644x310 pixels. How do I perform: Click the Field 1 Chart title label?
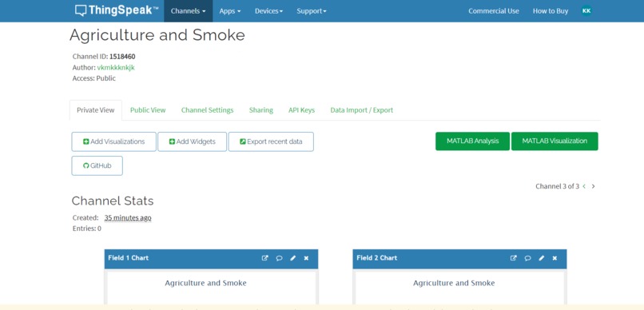pos(128,258)
